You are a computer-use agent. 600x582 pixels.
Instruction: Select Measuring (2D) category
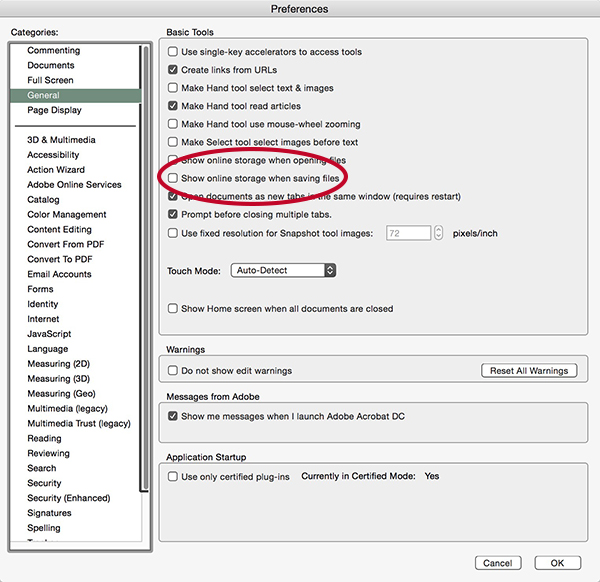pos(59,364)
